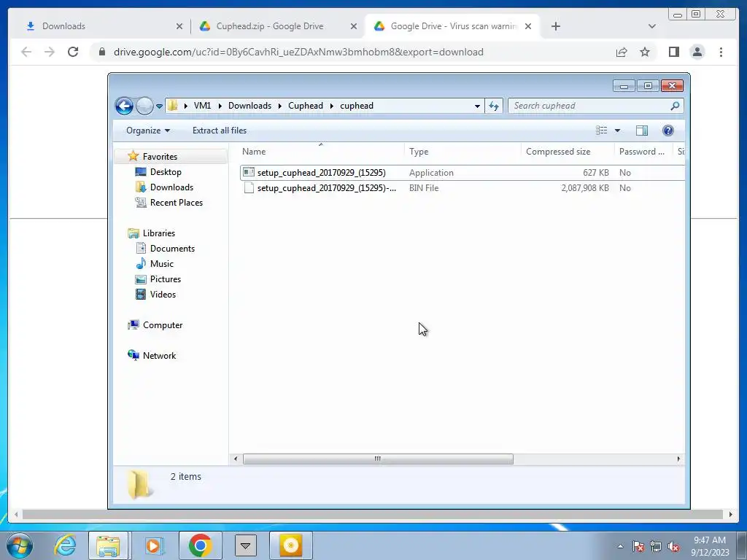Screen dimensions: 747x560
Task: Select Favorites in navigation pane
Action: pyautogui.click(x=160, y=157)
